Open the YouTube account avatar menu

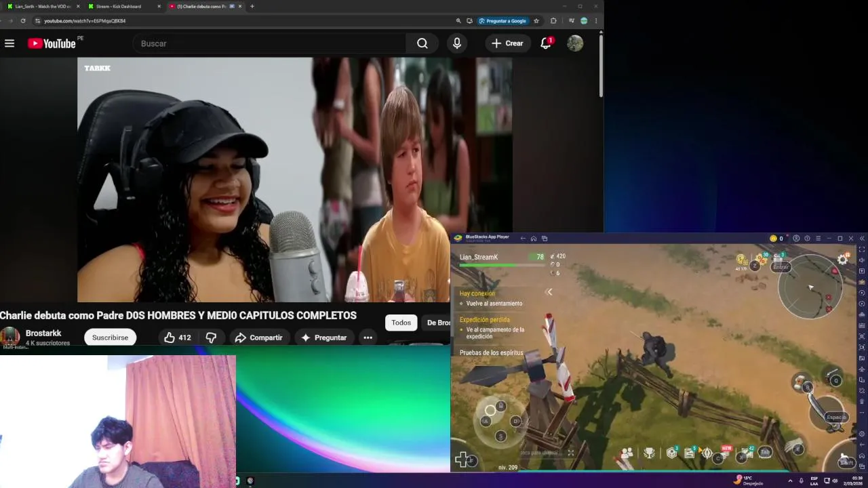575,43
